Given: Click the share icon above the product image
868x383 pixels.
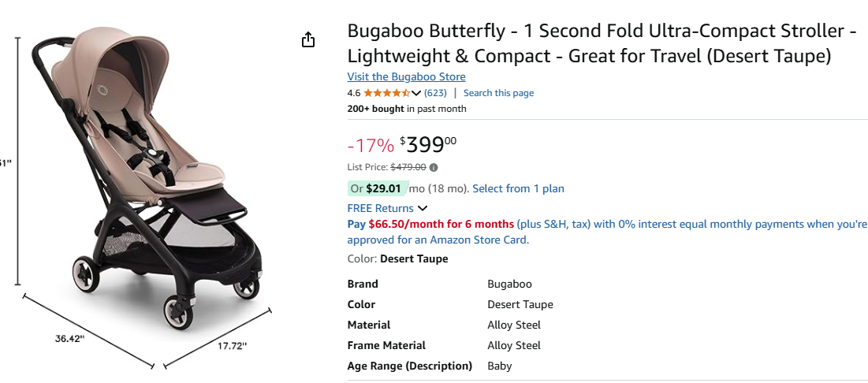Looking at the screenshot, I should click(308, 39).
